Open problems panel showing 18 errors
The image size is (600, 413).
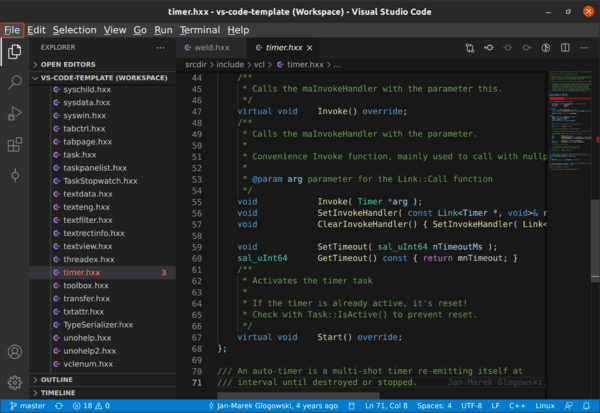click(91, 406)
